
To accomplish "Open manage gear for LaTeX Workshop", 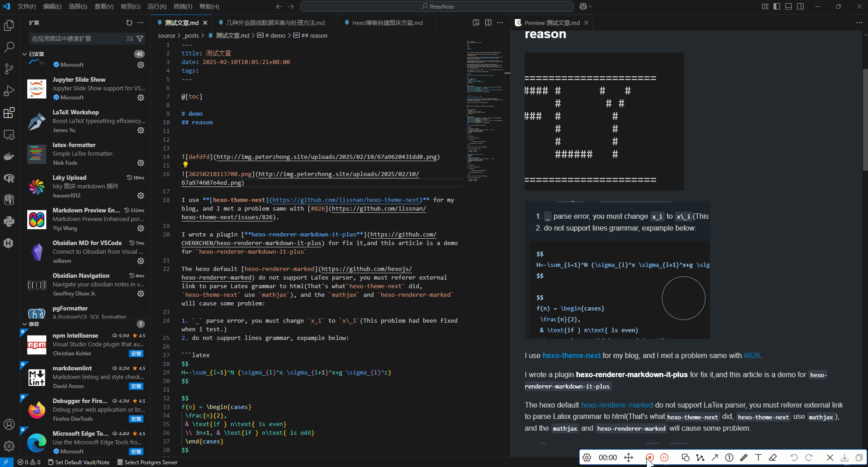I will (x=141, y=130).
